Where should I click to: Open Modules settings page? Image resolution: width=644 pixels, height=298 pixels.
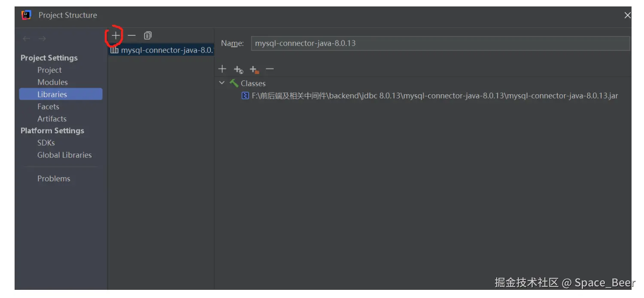pyautogui.click(x=52, y=82)
